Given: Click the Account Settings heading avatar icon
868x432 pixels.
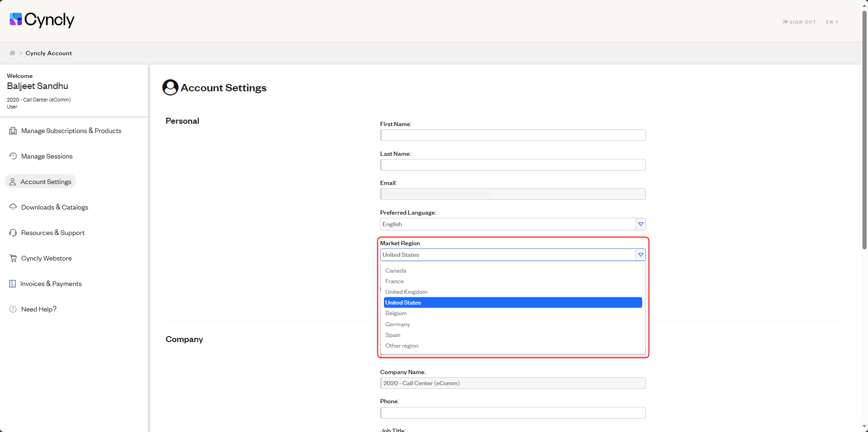Looking at the screenshot, I should tap(170, 87).
